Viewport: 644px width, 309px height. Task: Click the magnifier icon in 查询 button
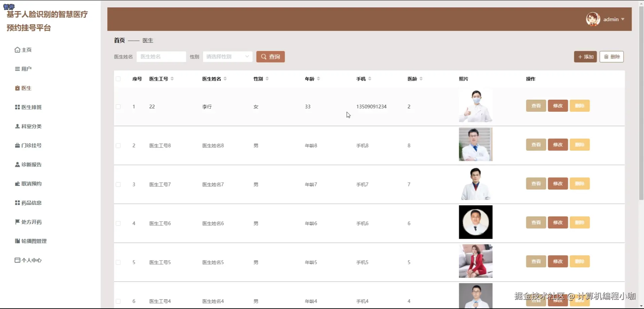pos(264,57)
